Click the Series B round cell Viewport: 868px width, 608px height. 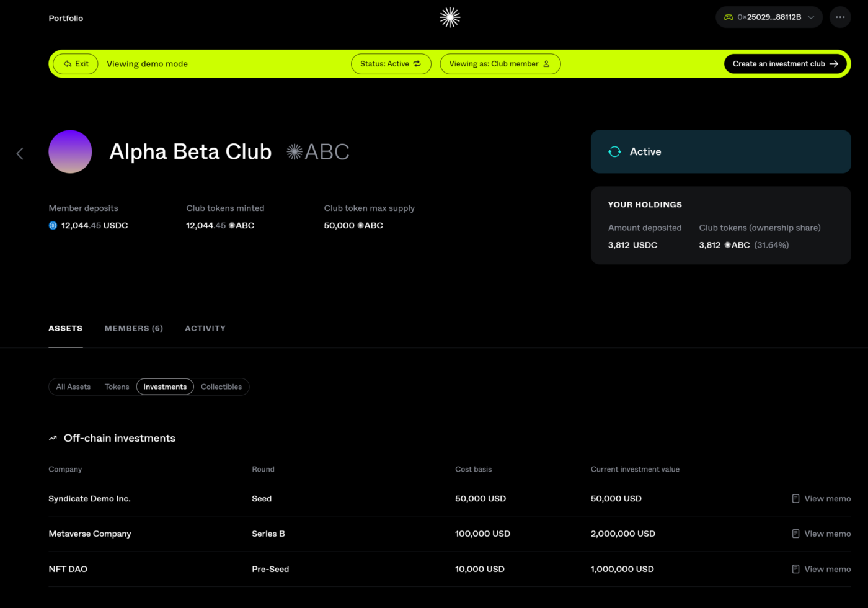coord(268,534)
